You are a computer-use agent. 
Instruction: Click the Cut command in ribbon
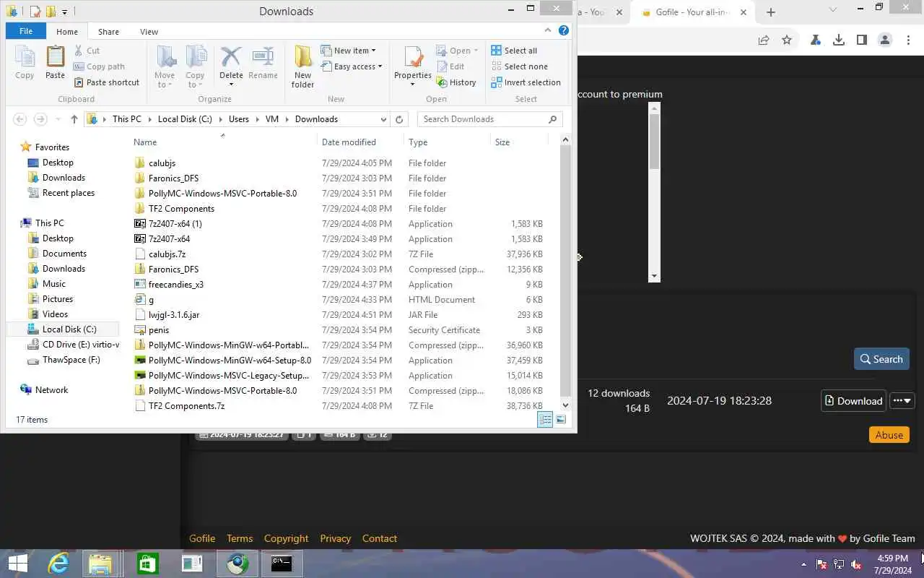click(x=87, y=51)
